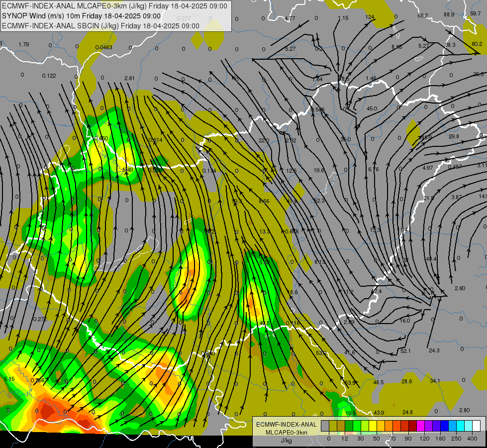Image resolution: width=487 pixels, height=448 pixels.
Task: Click the map value 29.8
Action: click(x=454, y=136)
